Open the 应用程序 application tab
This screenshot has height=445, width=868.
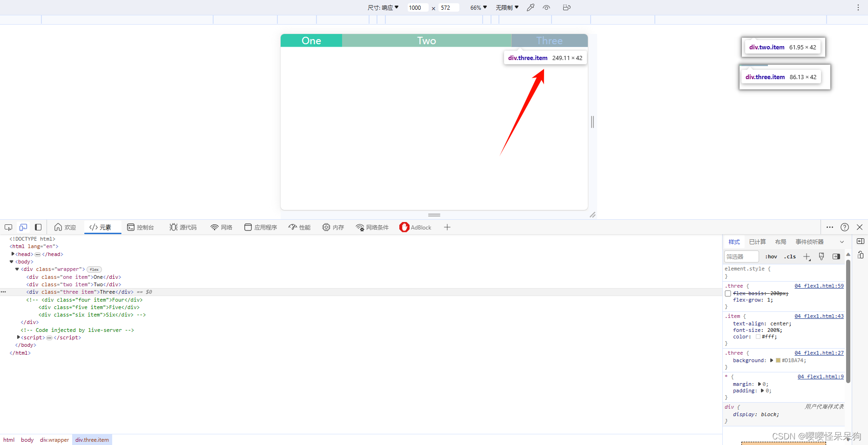pyautogui.click(x=261, y=227)
